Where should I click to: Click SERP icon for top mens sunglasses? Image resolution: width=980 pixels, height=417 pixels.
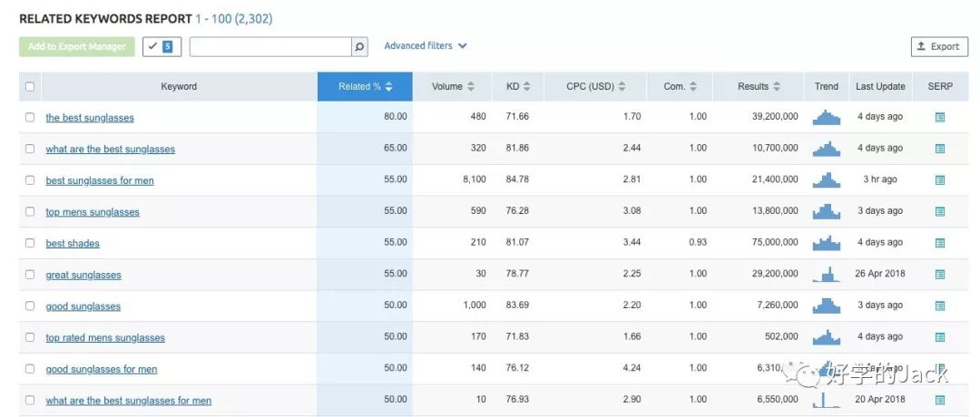tap(940, 211)
